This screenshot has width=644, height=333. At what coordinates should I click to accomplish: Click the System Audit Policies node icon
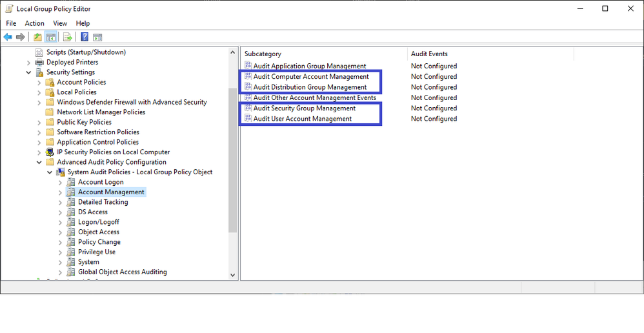pyautogui.click(x=61, y=172)
